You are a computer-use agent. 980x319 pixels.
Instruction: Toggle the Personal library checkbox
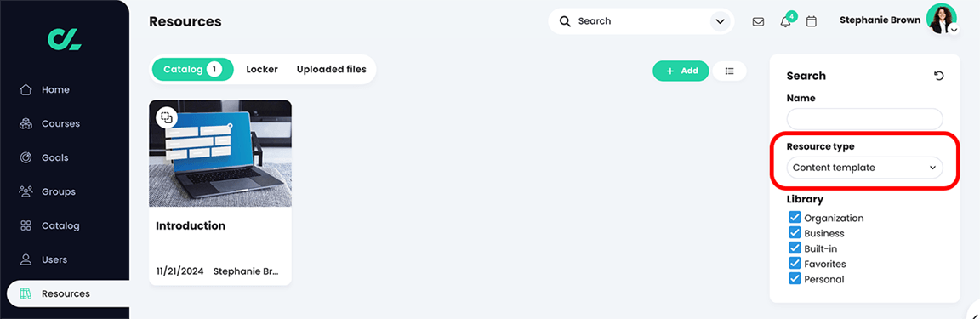click(795, 278)
